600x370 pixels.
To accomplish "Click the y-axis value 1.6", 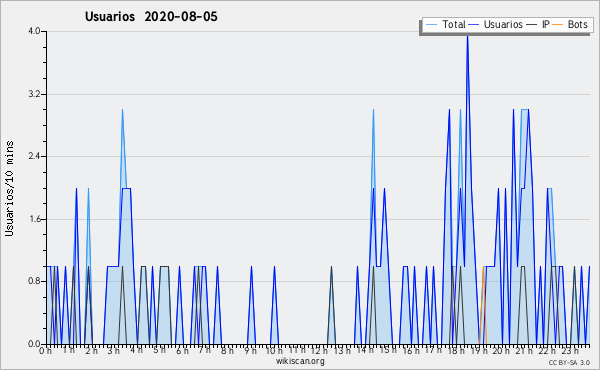I will pos(34,219).
